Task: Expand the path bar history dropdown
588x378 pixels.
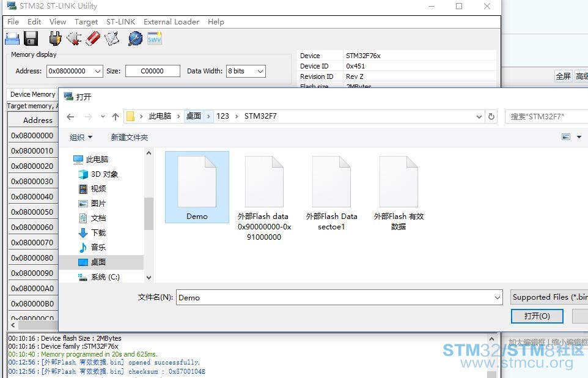Action: pos(479,117)
